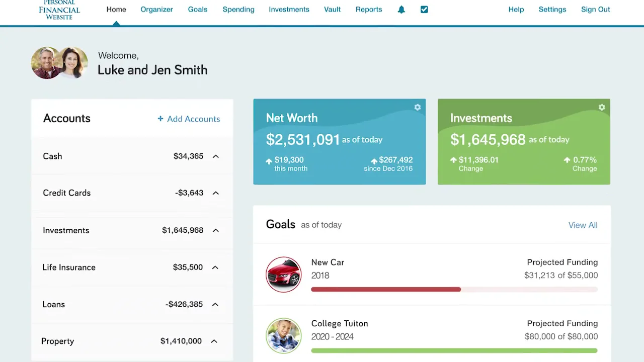Click Luke and Jen profile photo
The height and width of the screenshot is (362, 644).
point(59,63)
